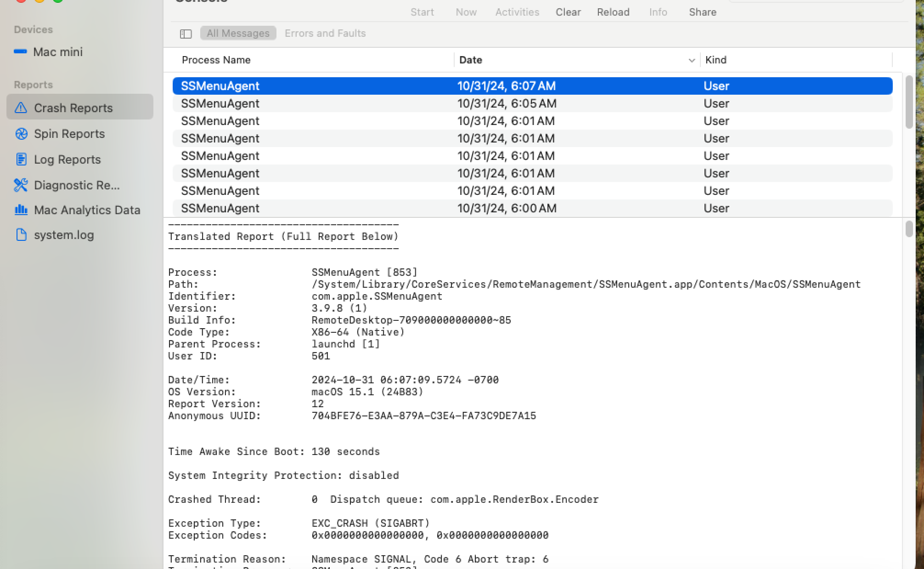
Task: Click the SSMenuAgent executable path text
Action: (586, 284)
